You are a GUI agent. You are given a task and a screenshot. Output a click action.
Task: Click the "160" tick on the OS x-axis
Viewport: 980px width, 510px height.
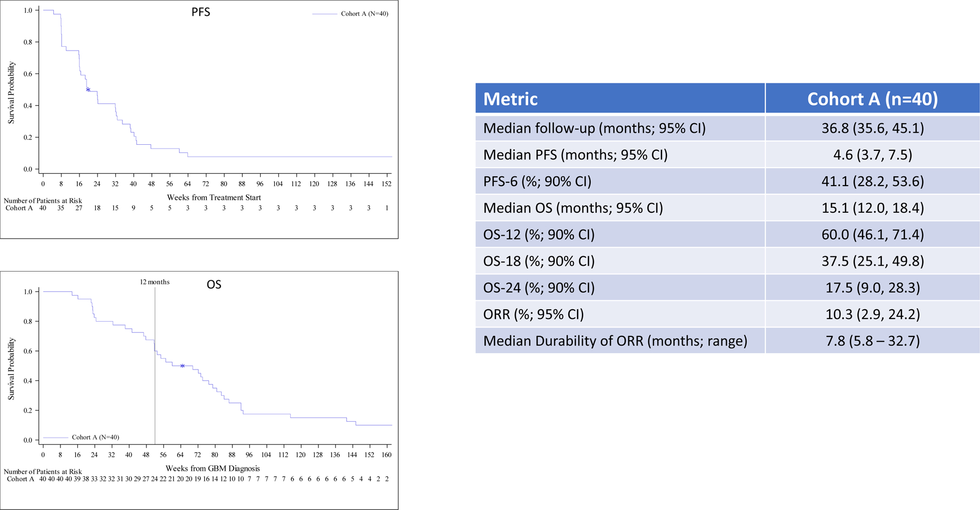click(x=387, y=454)
